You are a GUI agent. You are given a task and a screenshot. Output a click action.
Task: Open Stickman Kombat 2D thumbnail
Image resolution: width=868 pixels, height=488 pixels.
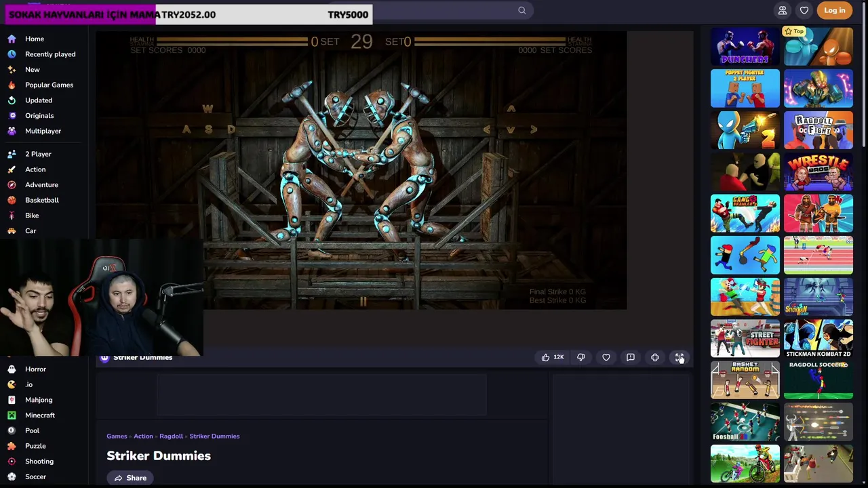coord(818,338)
